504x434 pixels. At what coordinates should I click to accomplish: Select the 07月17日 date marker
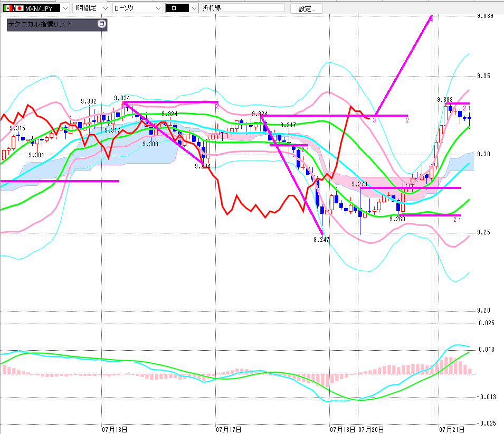click(228, 429)
